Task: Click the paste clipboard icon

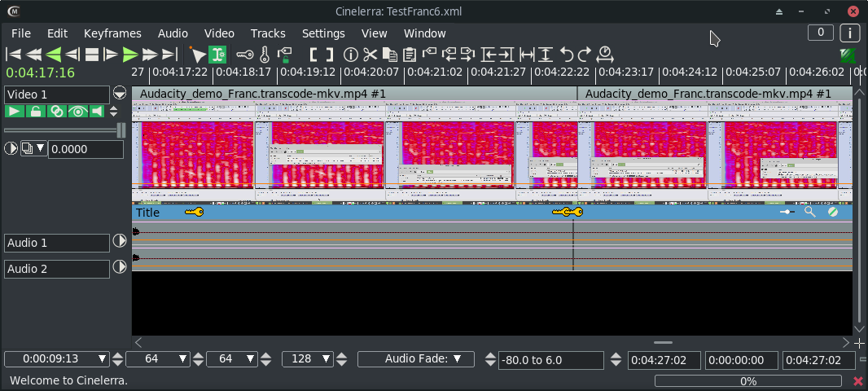Action: [x=410, y=55]
